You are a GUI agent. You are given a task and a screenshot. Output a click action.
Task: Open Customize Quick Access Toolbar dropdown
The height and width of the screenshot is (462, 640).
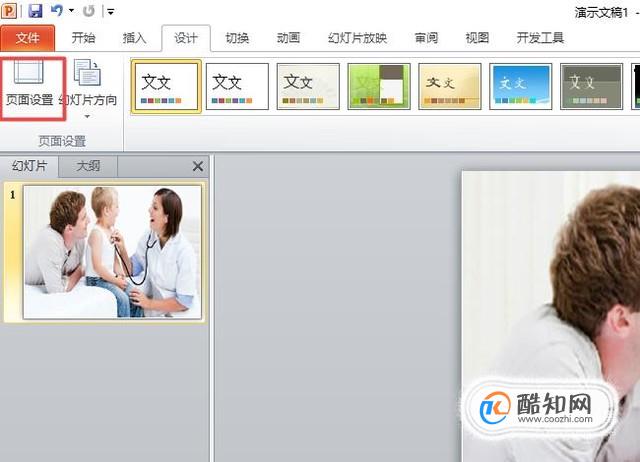pyautogui.click(x=111, y=11)
